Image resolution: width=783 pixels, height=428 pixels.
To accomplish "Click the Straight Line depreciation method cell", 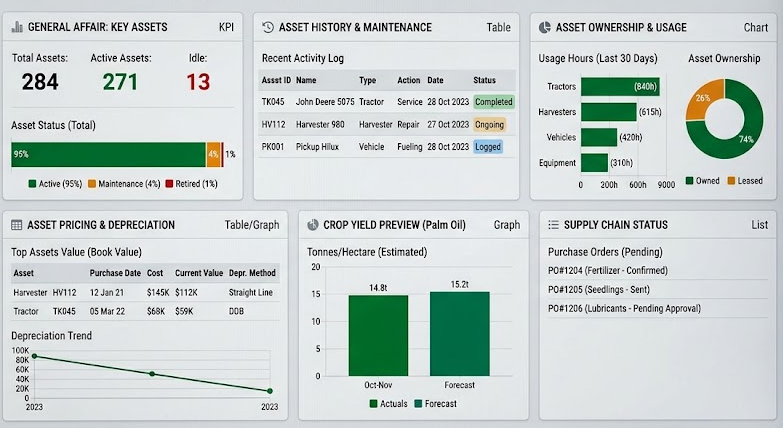I will pos(251,293).
